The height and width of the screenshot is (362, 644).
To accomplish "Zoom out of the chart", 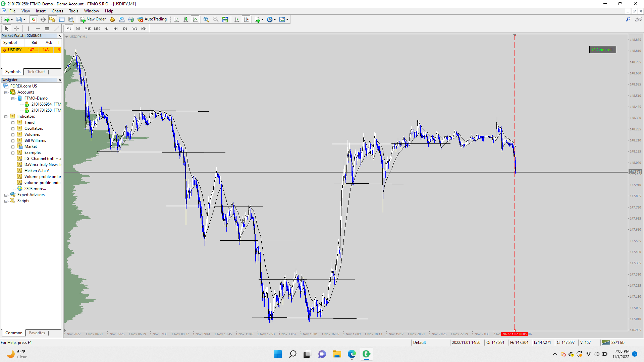I will (x=216, y=19).
